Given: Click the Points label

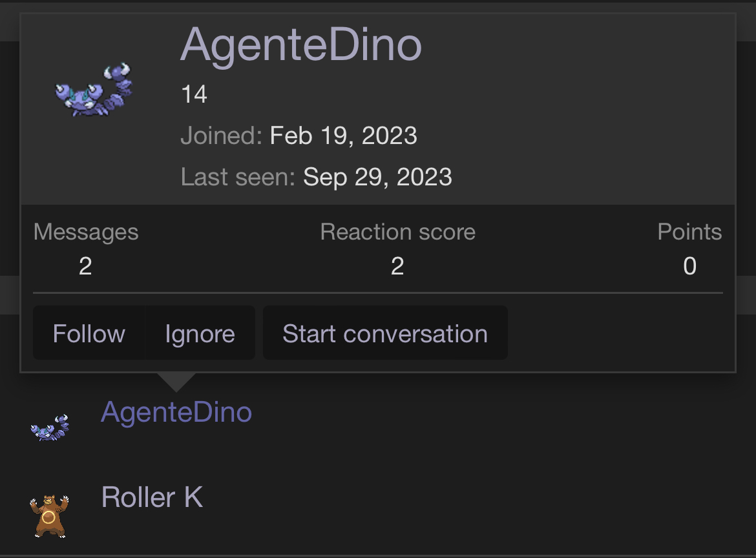Looking at the screenshot, I should coord(689,232).
